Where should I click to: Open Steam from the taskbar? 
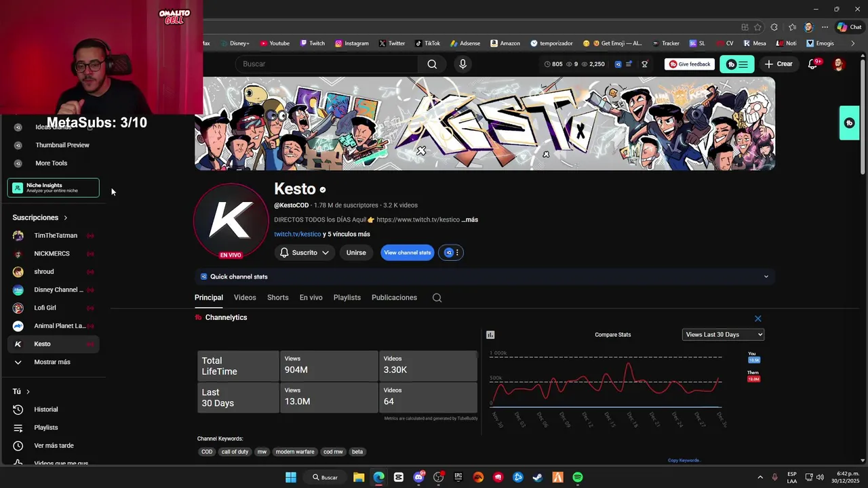538,477
